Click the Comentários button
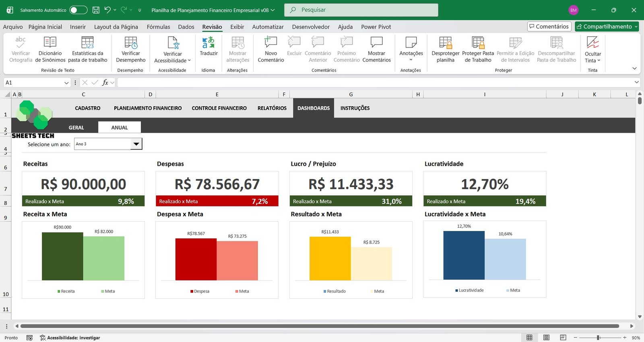644x342 pixels. (549, 27)
